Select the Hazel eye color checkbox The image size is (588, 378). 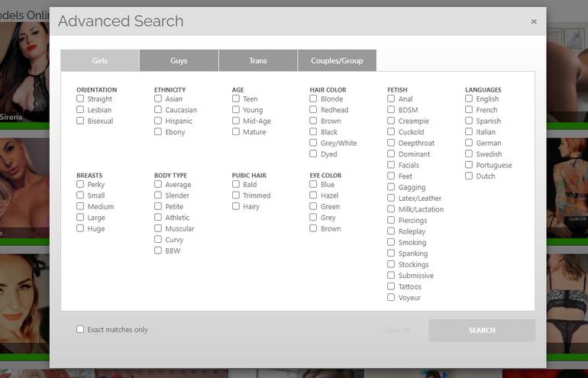313,195
